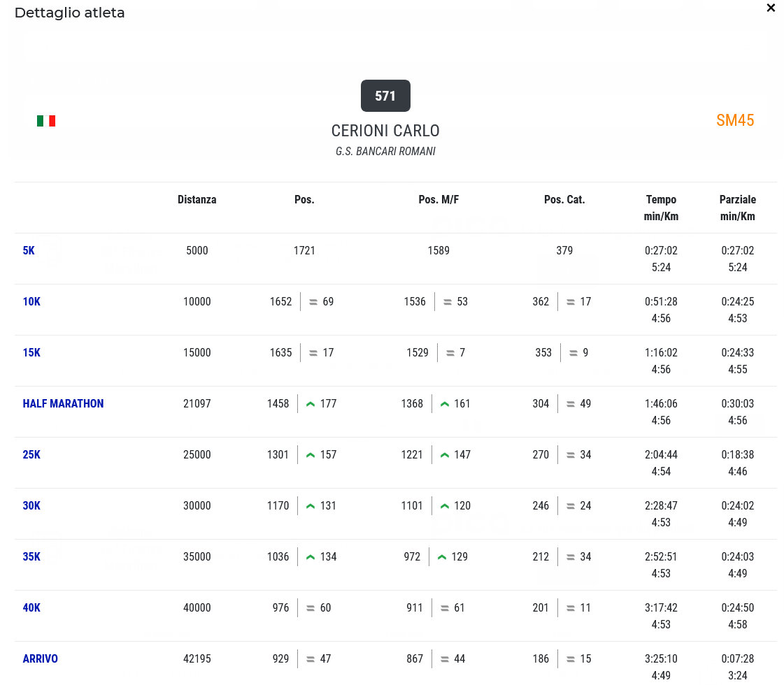The image size is (784, 685).
Task: Open the 10K split link
Action: 31,301
